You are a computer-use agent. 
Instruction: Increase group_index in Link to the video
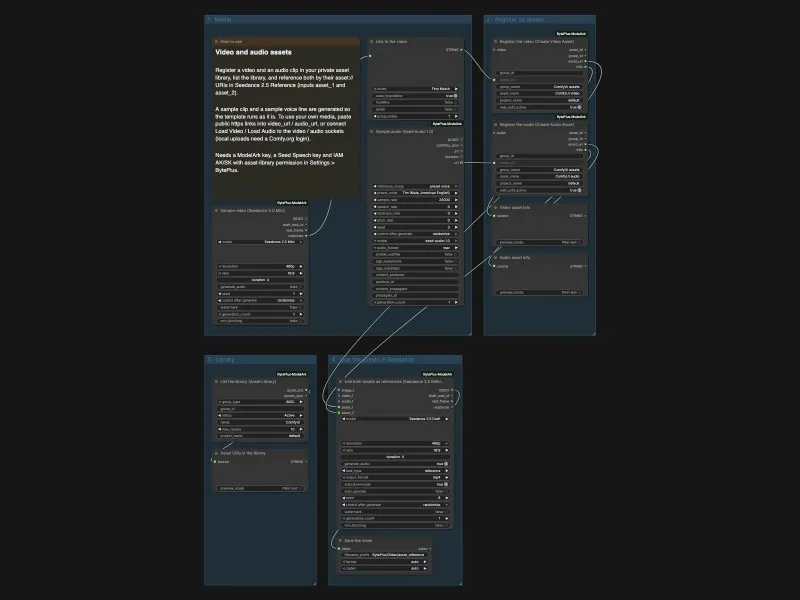click(x=456, y=116)
